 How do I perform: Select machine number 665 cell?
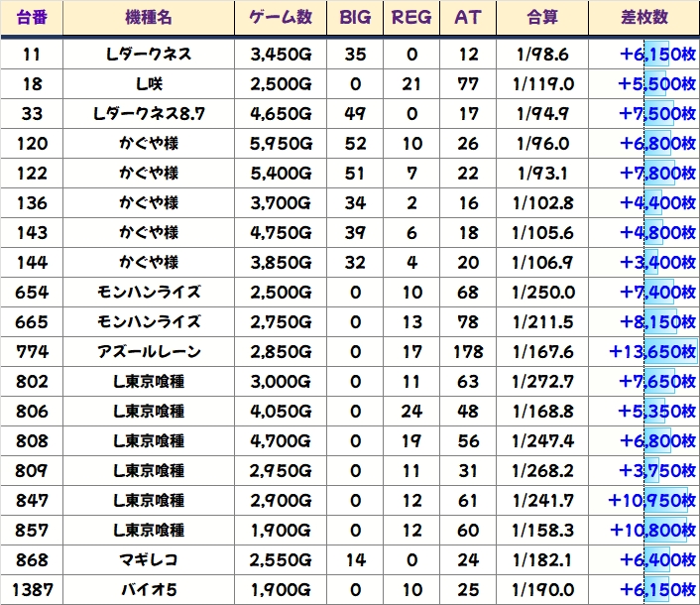tap(32, 322)
